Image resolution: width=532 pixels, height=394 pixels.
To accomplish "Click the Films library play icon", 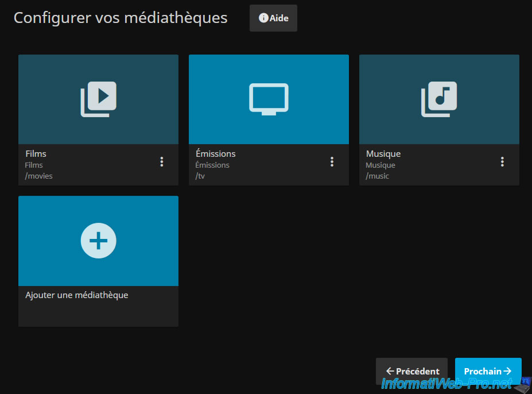I will [99, 99].
